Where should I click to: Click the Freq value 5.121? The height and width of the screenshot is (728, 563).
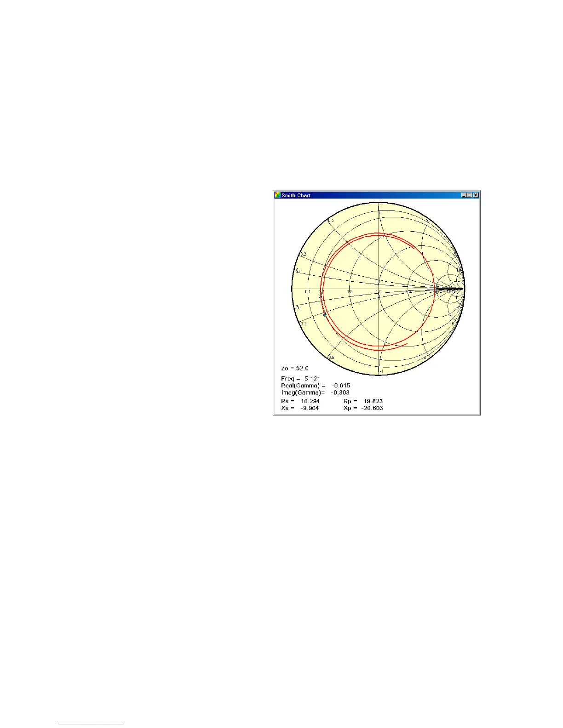(312, 379)
